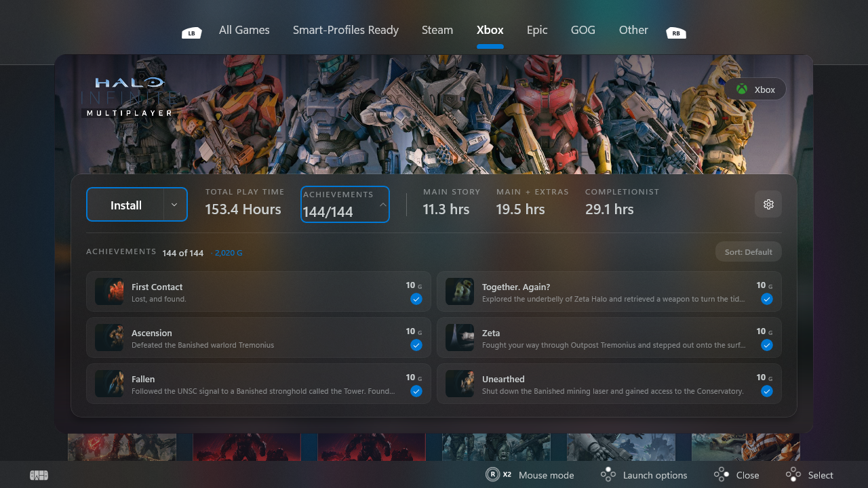The height and width of the screenshot is (488, 868).
Task: Click the First Contact achievement title
Action: click(157, 287)
